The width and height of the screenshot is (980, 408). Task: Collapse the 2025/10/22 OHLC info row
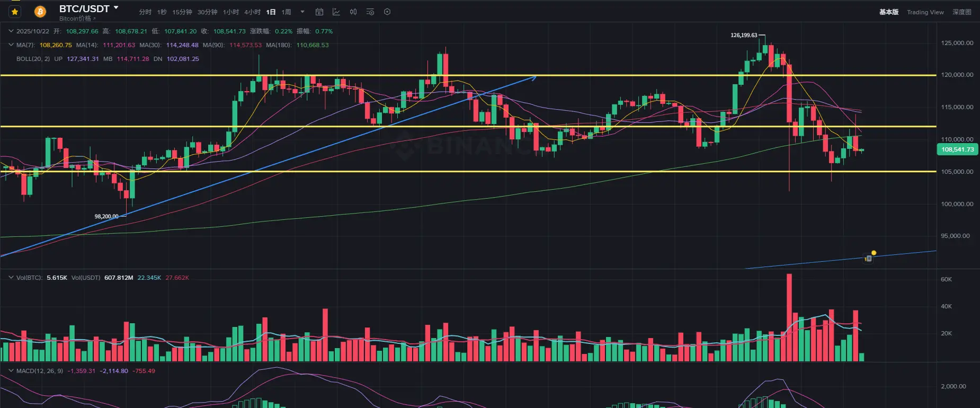coord(11,31)
